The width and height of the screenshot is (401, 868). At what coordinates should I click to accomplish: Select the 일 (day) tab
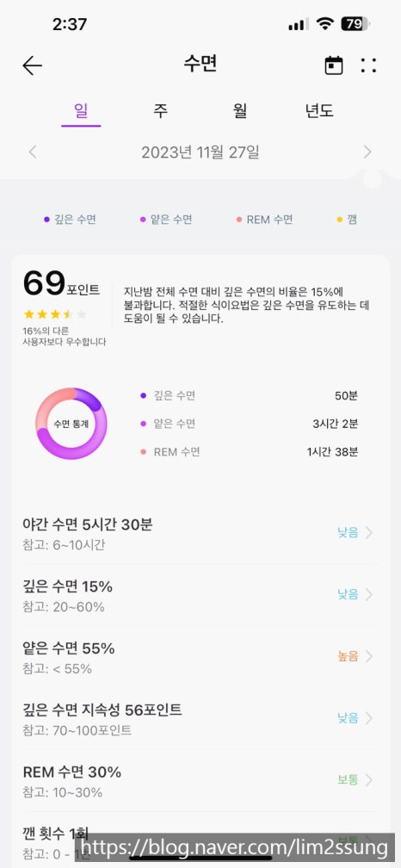[81, 111]
